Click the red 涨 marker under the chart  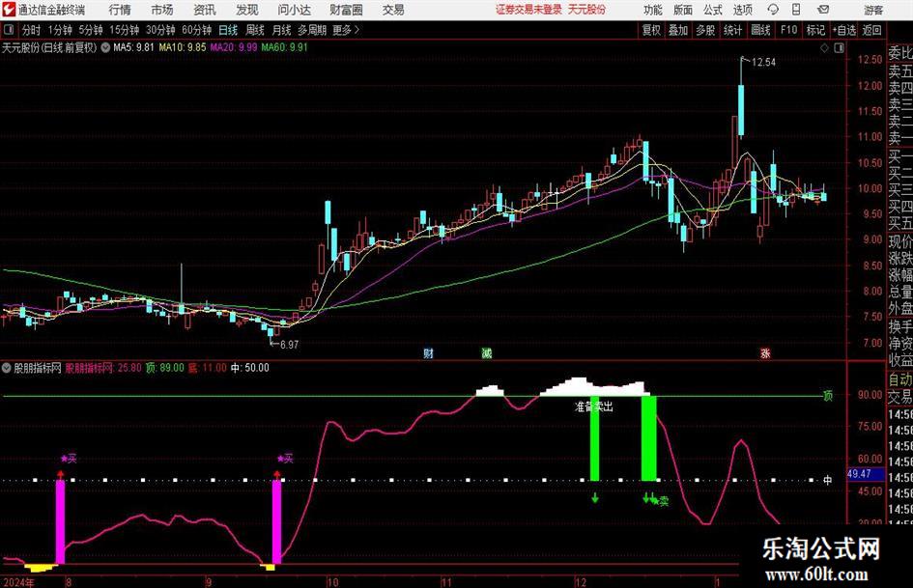765,353
